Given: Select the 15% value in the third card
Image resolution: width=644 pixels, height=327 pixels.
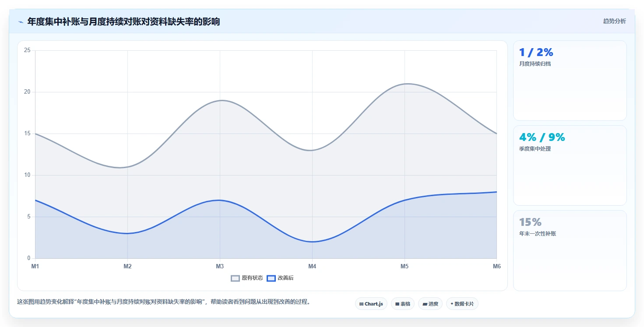Looking at the screenshot, I should point(530,222).
